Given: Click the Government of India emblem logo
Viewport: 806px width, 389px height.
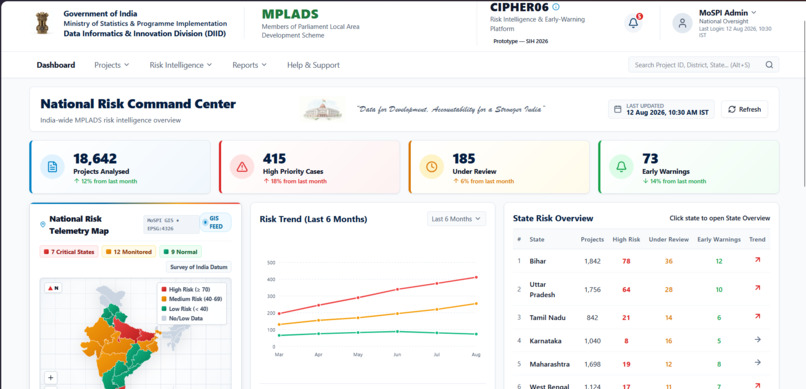Looking at the screenshot, I should tap(42, 23).
